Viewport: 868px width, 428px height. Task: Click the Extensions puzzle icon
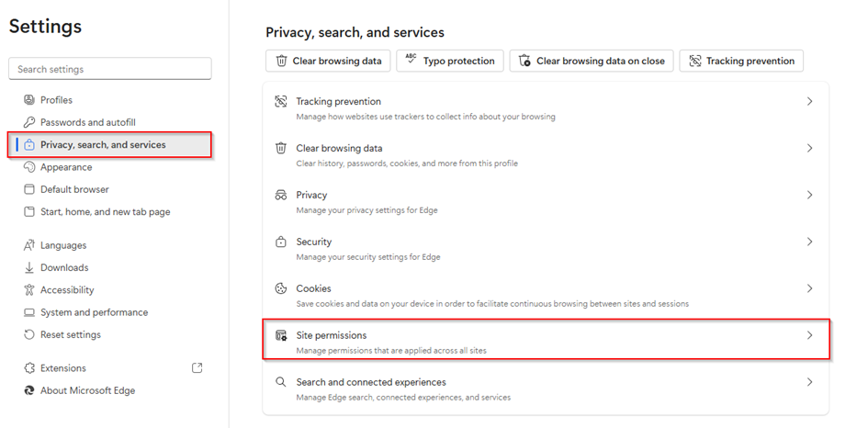(x=29, y=368)
